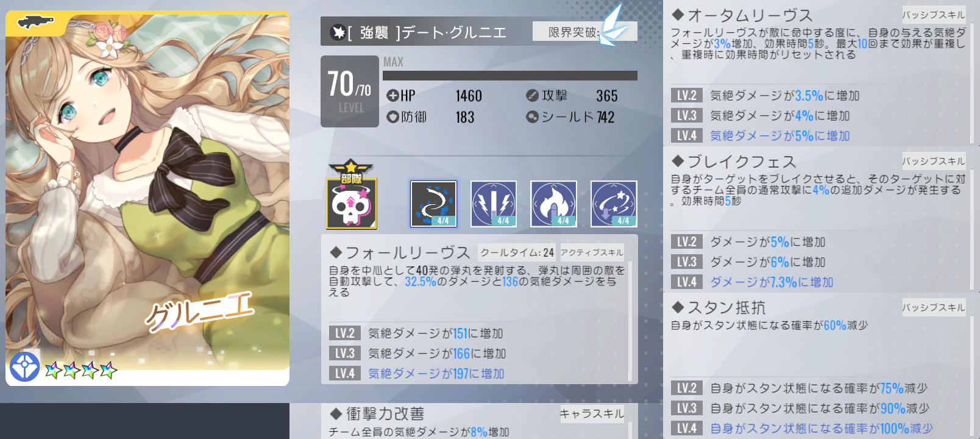Select the flame passive skill icon
The height and width of the screenshot is (439, 980).
(553, 204)
